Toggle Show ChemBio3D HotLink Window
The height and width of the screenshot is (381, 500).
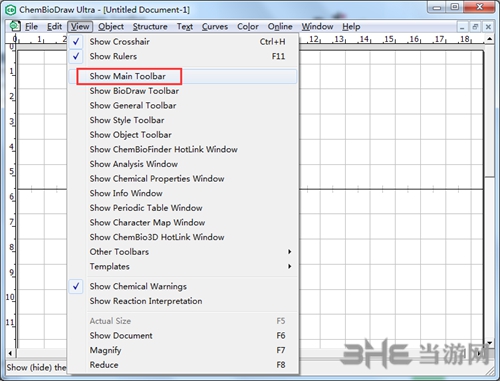click(183, 238)
